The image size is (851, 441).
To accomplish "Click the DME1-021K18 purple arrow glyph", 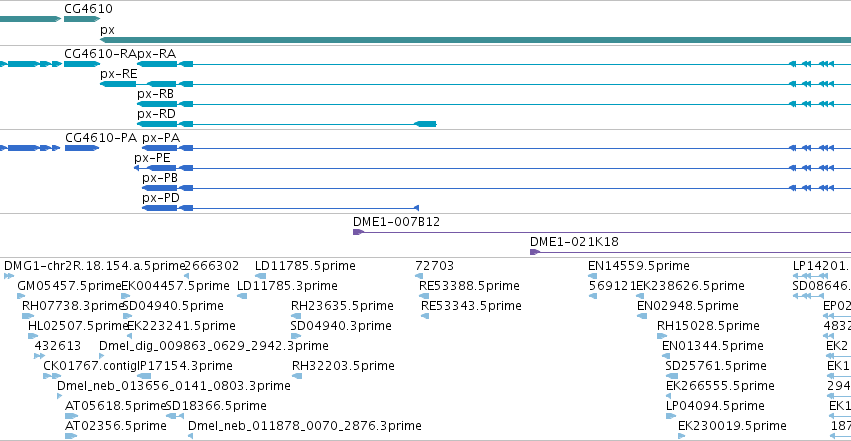I will 535,252.
